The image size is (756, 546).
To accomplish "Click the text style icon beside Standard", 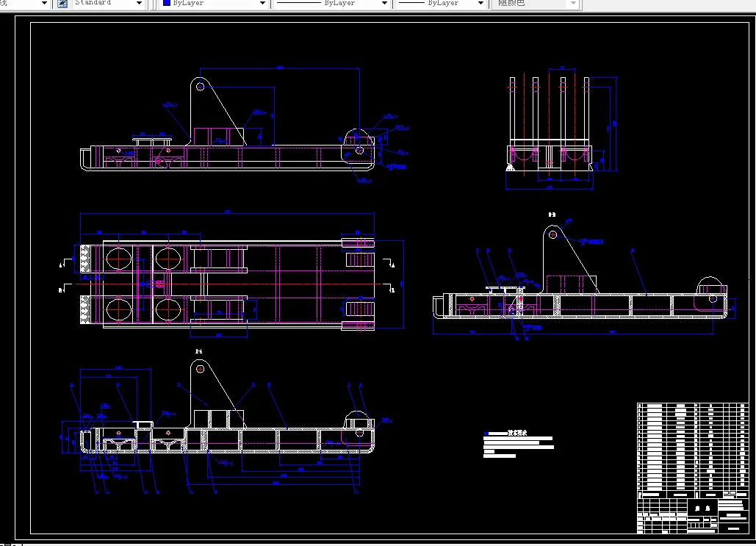I will point(62,4).
